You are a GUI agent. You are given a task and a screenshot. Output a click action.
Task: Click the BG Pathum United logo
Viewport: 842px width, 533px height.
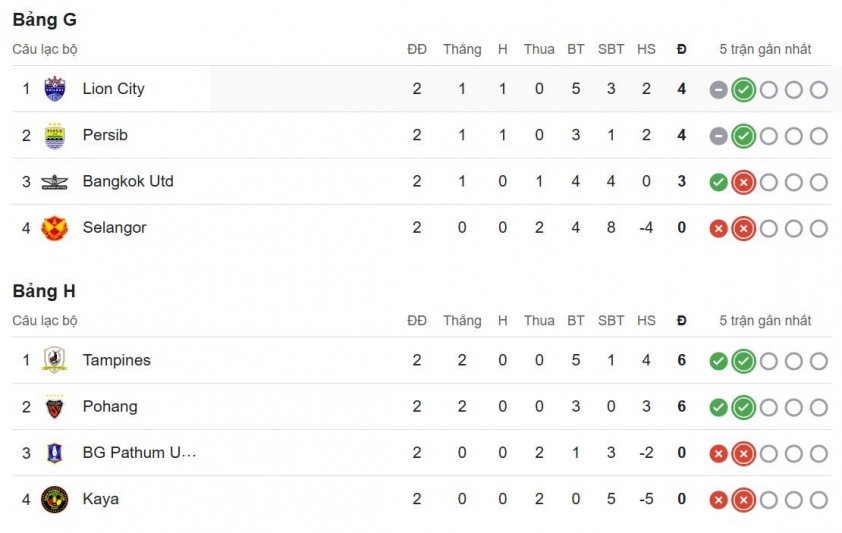[54, 453]
